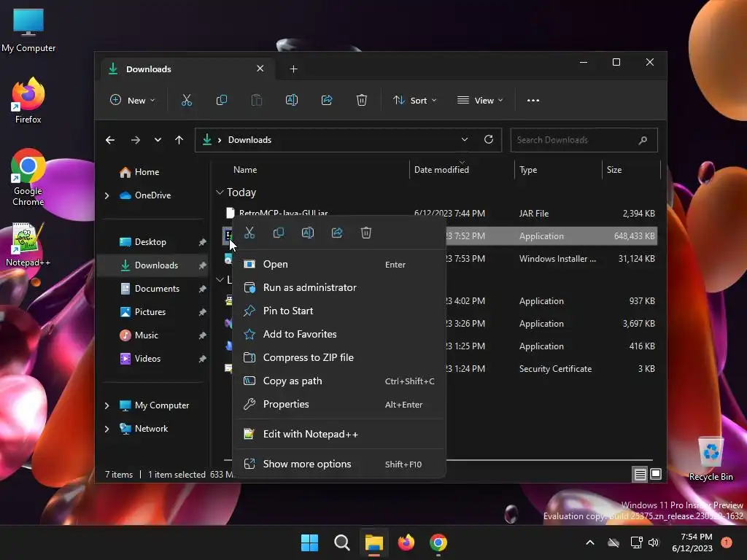Click File Explorer icon on the taskbar
747x560 pixels.
tap(374, 542)
